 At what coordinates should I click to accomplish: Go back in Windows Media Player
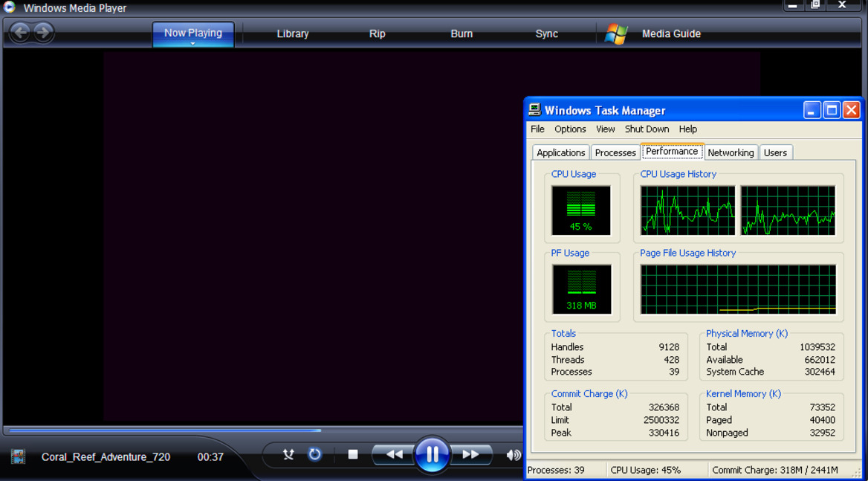(21, 33)
